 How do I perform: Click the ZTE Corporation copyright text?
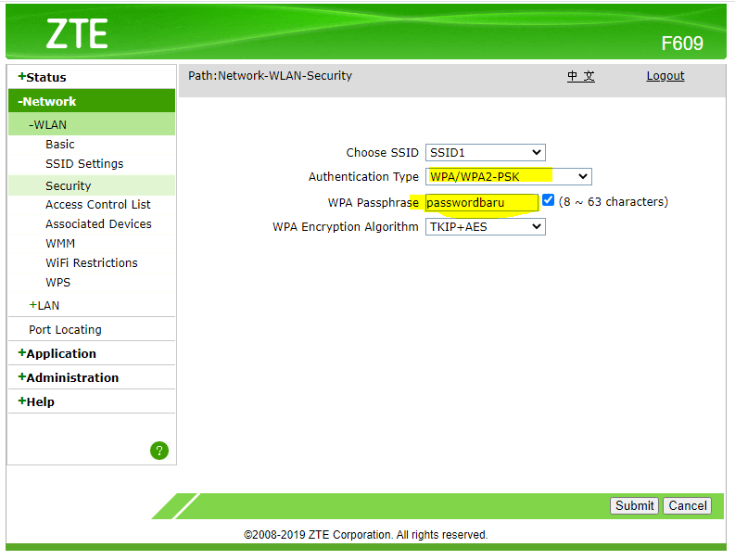coord(365,535)
